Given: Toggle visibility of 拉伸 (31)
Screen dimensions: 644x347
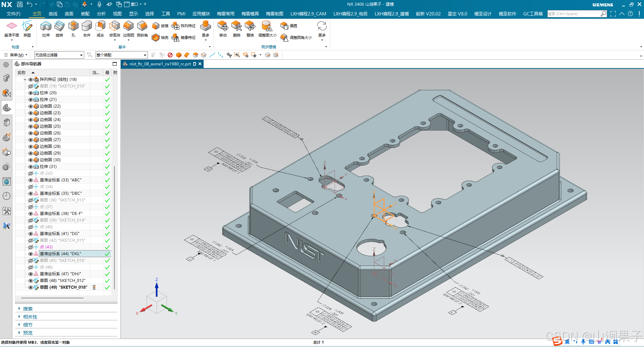Looking at the screenshot, I should click(31, 167).
